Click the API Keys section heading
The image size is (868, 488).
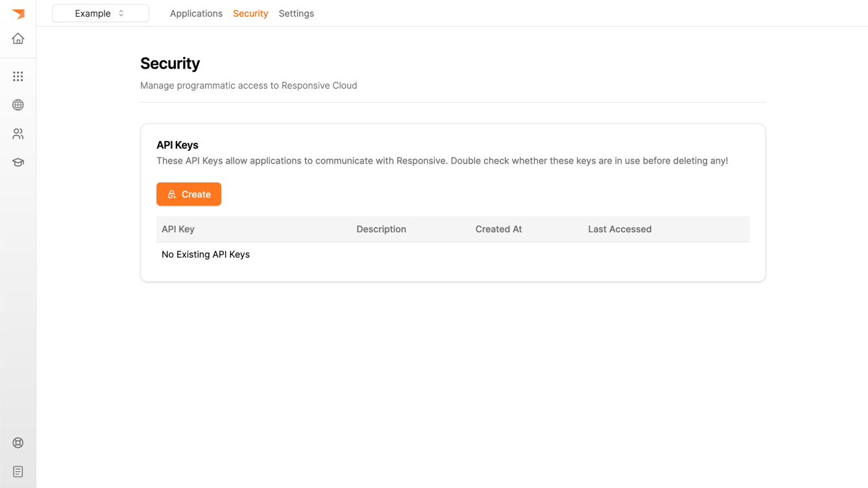pos(177,145)
